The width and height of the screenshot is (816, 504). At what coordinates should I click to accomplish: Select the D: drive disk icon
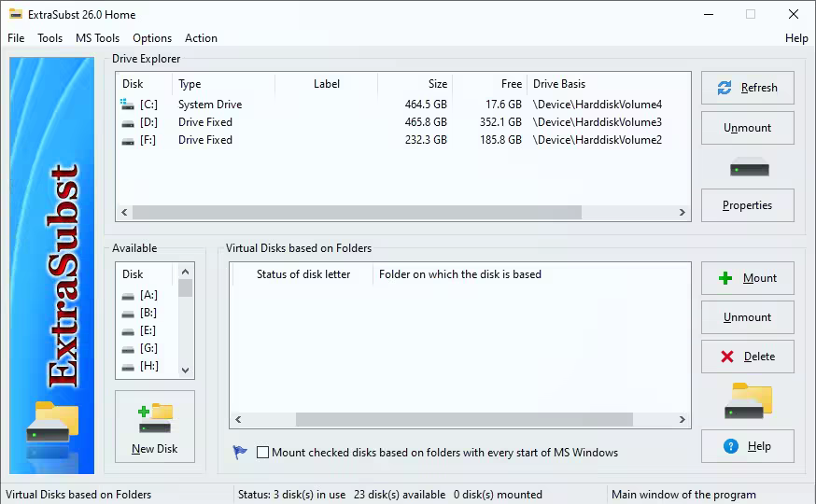(128, 122)
